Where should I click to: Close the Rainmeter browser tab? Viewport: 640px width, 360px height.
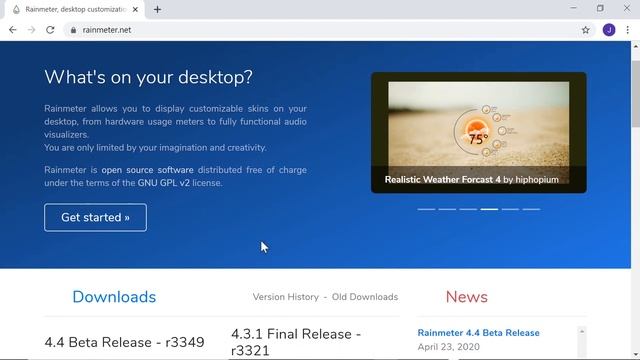coord(136,9)
